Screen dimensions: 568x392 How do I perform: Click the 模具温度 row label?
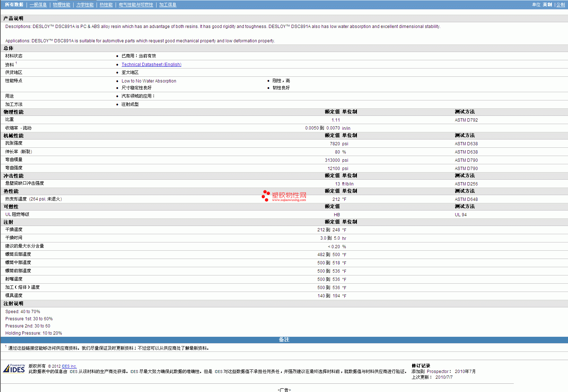click(14, 296)
